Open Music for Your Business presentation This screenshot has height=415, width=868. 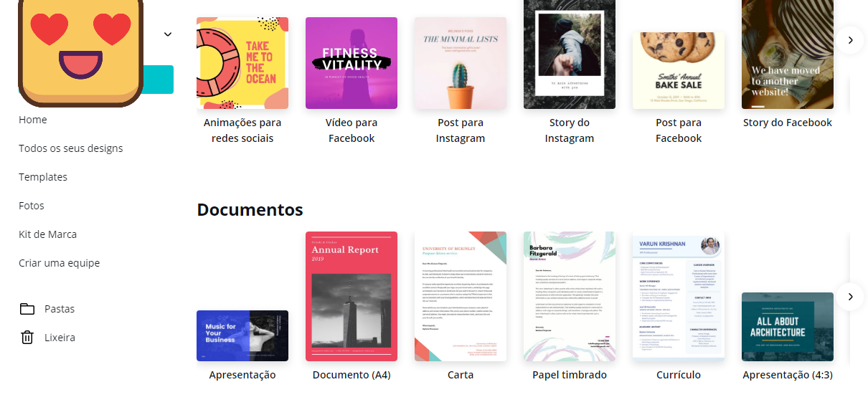(x=242, y=335)
